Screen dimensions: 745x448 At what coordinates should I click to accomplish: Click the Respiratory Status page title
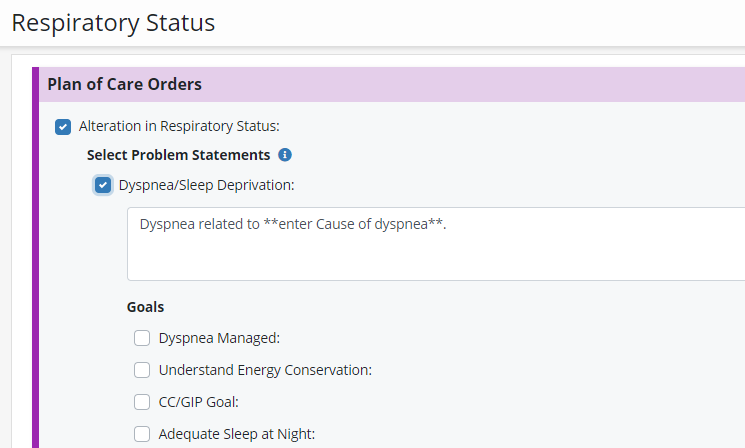[113, 22]
